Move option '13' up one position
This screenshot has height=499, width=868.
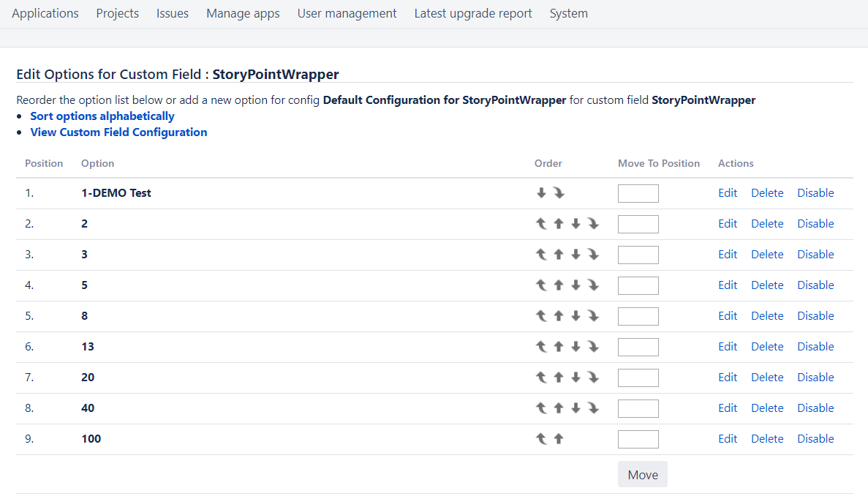coord(559,347)
